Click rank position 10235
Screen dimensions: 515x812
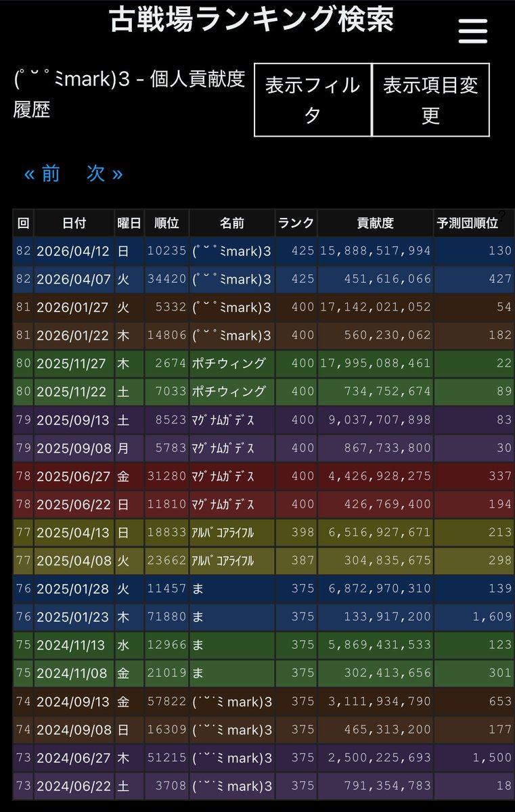[x=166, y=251]
